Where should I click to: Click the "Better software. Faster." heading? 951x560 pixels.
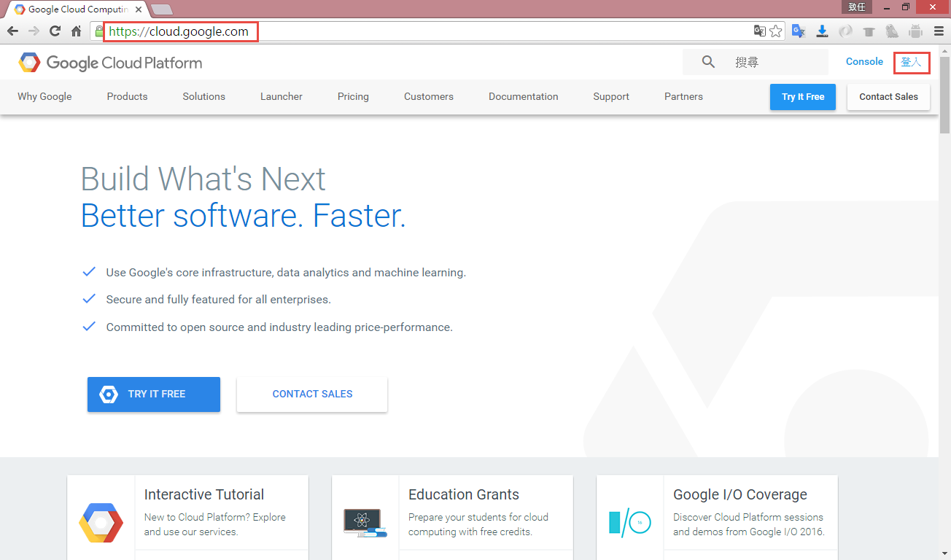[x=243, y=215]
